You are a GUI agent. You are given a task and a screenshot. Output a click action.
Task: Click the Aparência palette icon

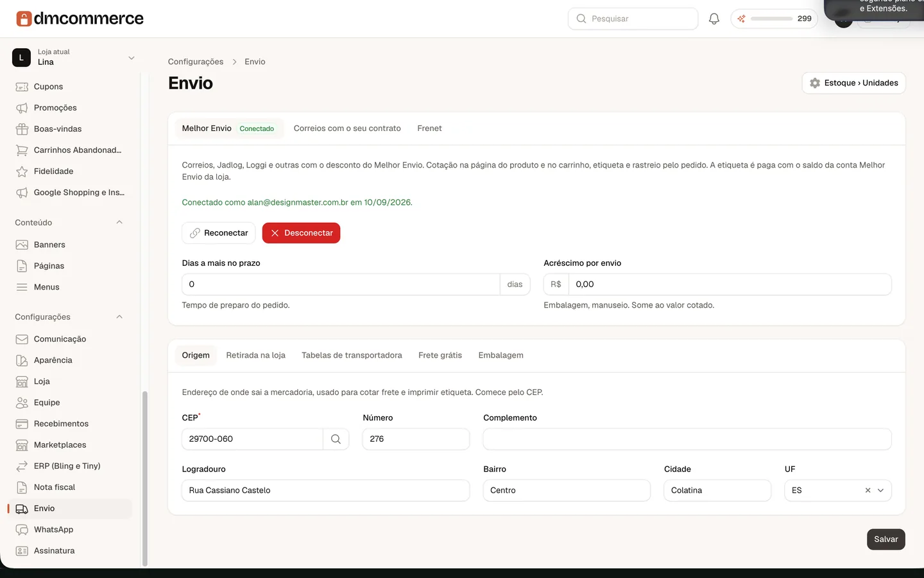(x=22, y=360)
